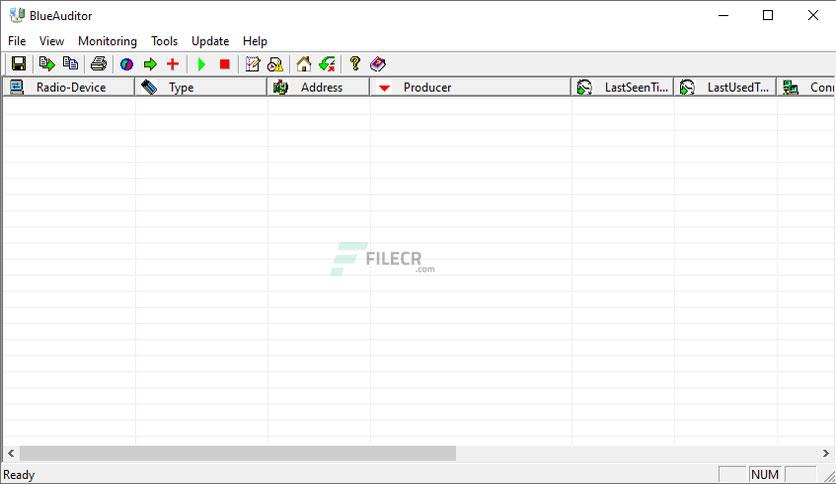The image size is (836, 484).
Task: Sort by the LastSeenTi... column header
Action: 622,87
